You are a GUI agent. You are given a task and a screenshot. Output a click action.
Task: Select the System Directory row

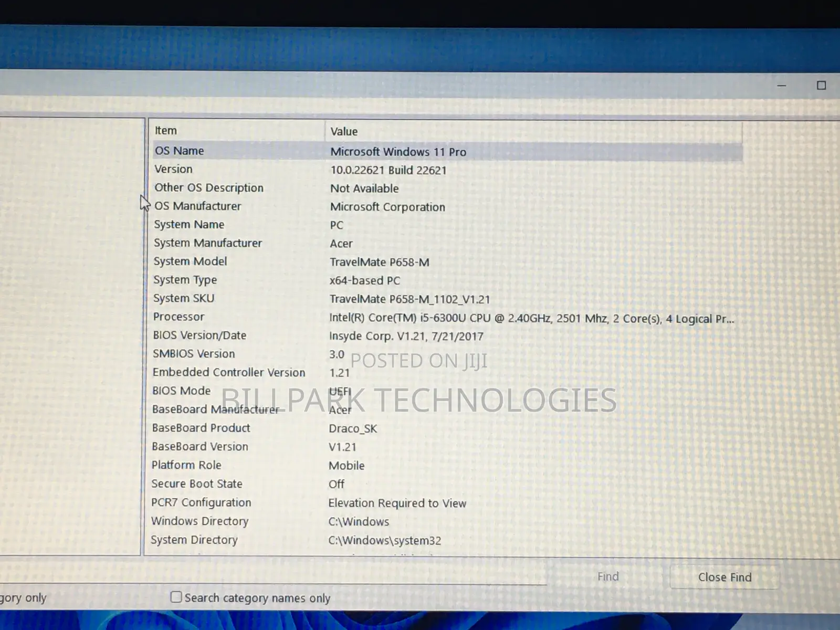click(447, 540)
